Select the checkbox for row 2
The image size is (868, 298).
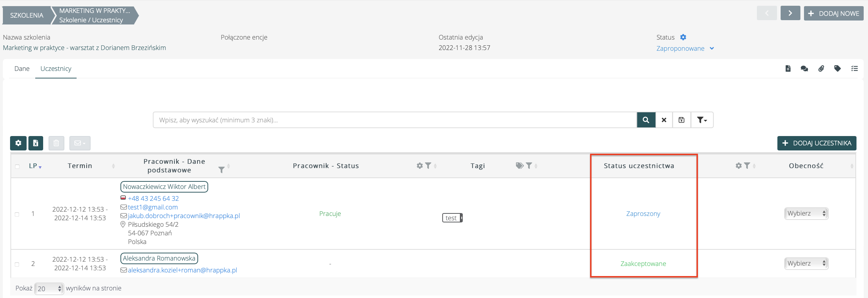pos(17,264)
